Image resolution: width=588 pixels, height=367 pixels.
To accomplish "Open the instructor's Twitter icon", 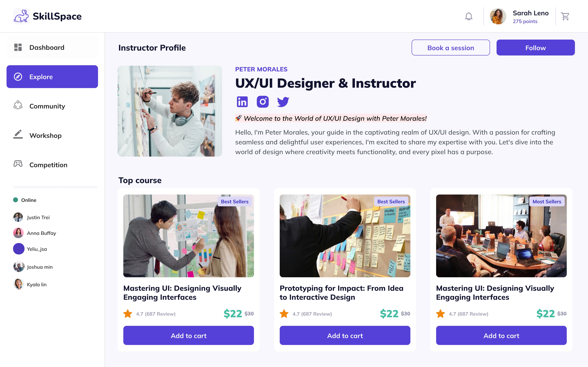I will pyautogui.click(x=283, y=102).
